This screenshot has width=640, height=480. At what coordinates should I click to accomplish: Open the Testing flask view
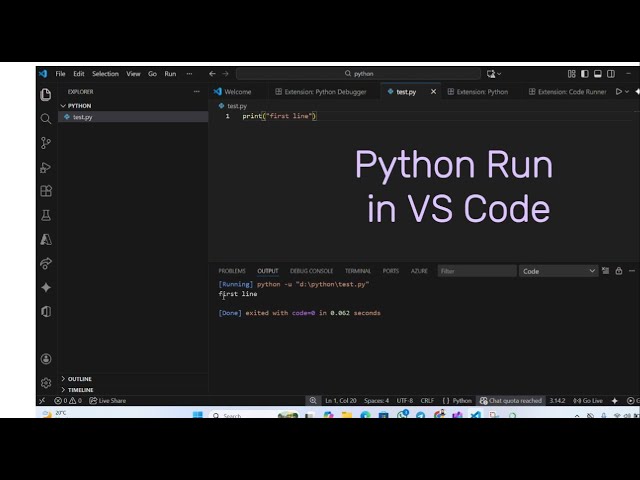click(46, 215)
